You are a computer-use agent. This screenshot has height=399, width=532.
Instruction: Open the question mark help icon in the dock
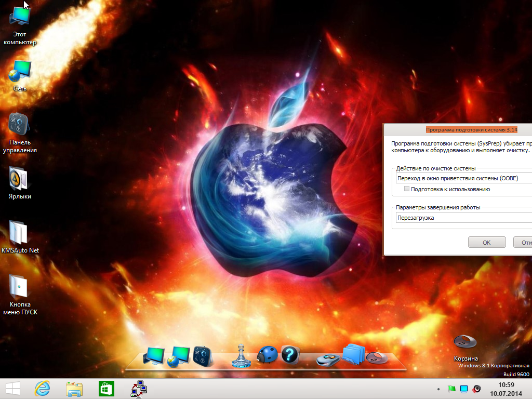tap(290, 355)
